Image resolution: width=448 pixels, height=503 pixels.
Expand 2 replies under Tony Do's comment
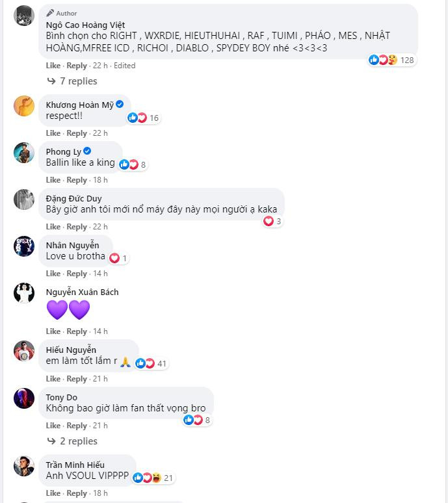78,441
